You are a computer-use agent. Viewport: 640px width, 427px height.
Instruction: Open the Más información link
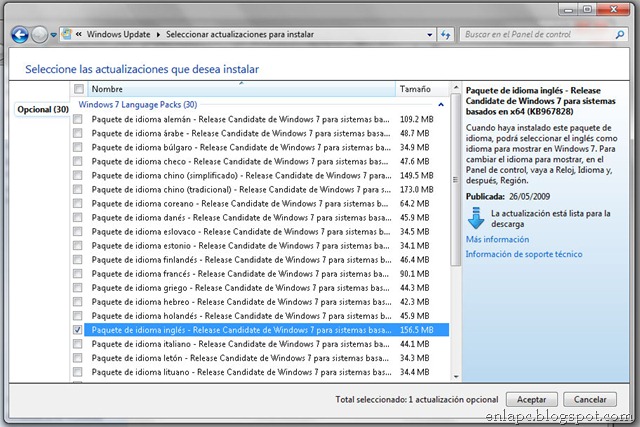click(497, 239)
